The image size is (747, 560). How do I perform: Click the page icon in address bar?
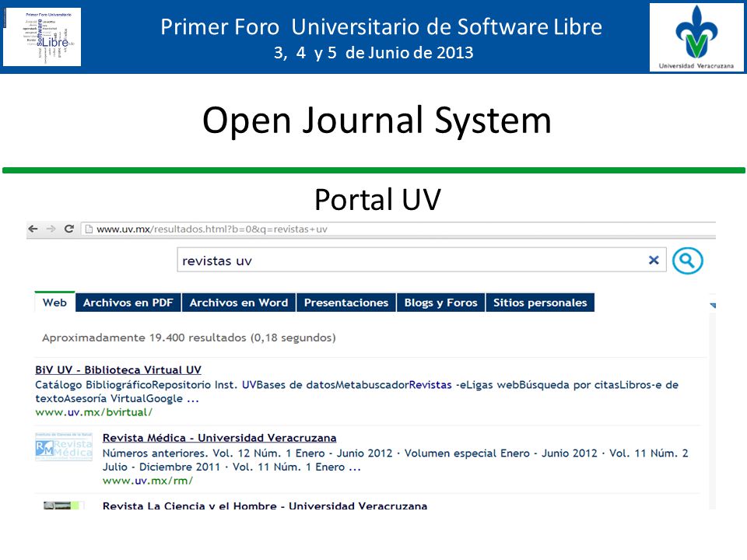89,229
